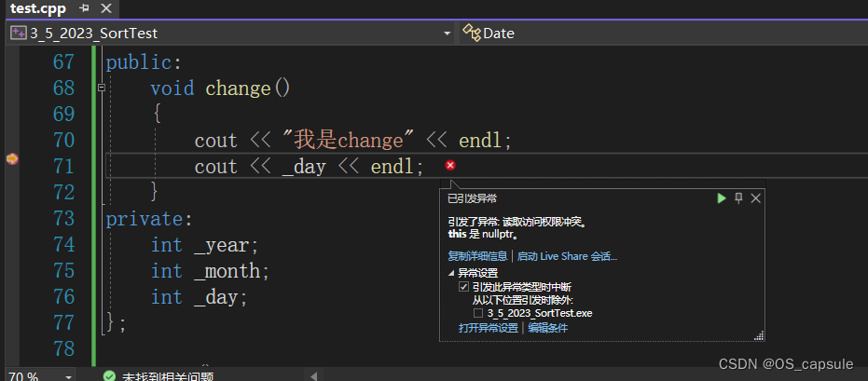Image resolution: width=868 pixels, height=381 pixels.
Task: Click the popup resize grip corner
Action: pyautogui.click(x=760, y=335)
